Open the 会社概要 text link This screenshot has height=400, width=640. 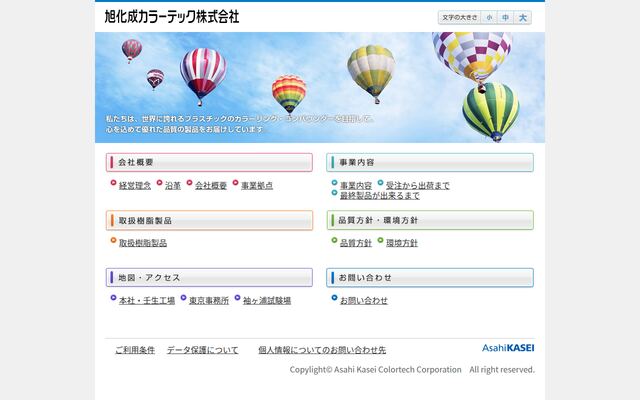pos(211,186)
